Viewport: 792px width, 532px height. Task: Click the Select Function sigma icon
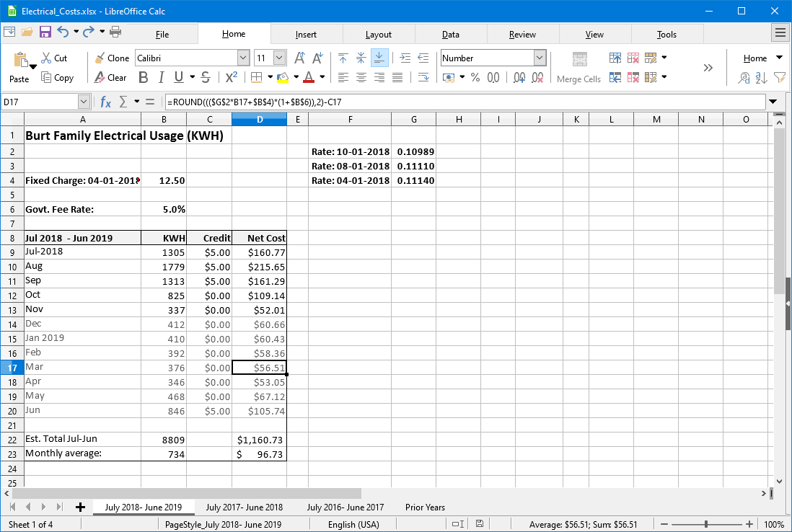[x=123, y=102]
